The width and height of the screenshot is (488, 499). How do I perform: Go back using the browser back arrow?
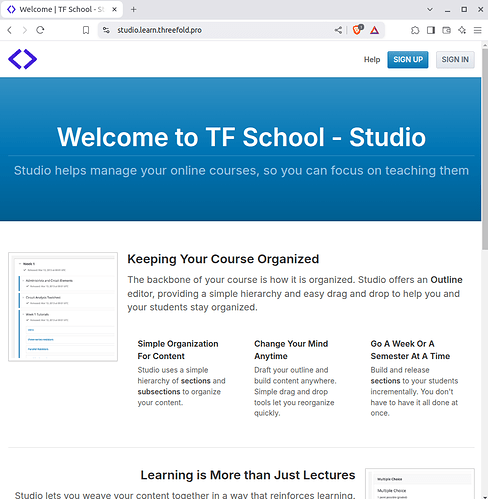10,30
